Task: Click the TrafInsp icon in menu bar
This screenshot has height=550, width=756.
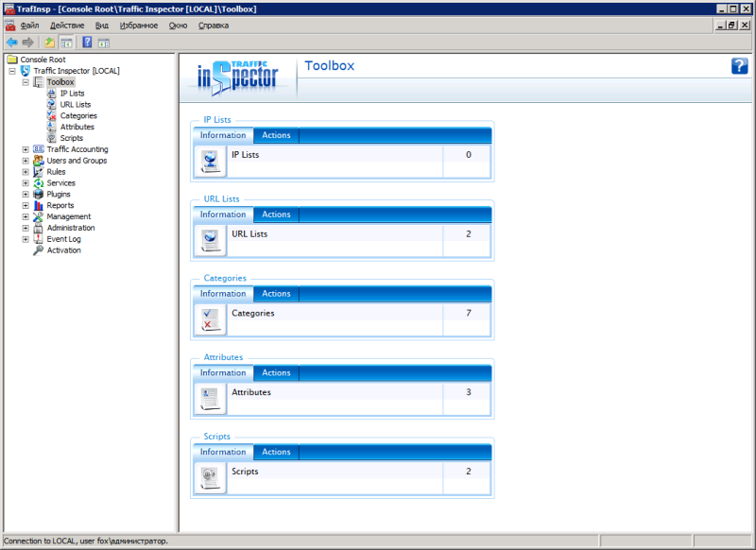Action: click(x=10, y=26)
